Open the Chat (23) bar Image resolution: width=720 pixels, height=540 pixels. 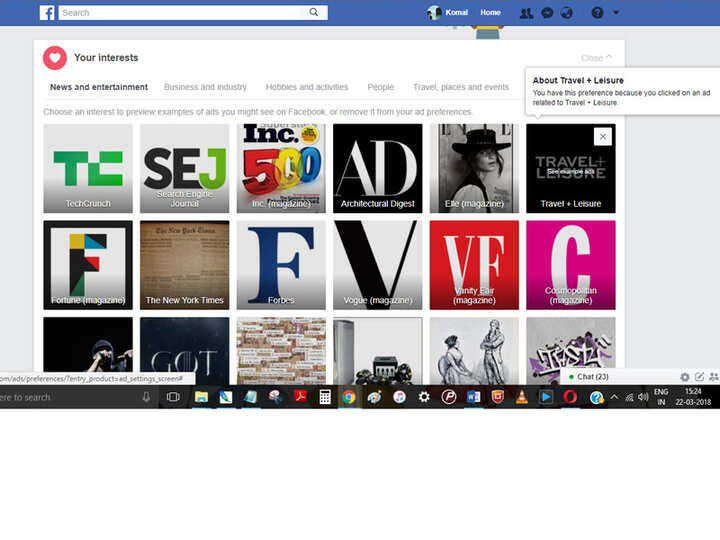592,377
